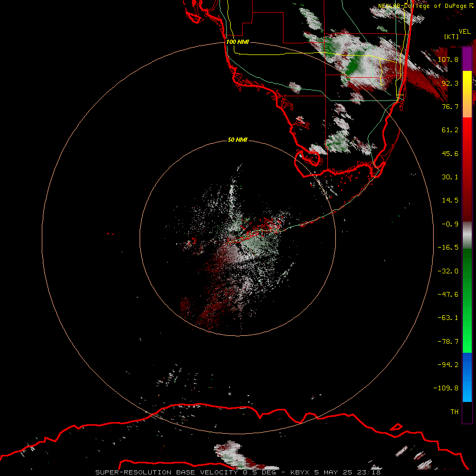This screenshot has height=476, width=476.
Task: Click the "100 NMI" range ring label
Action: coord(237,42)
